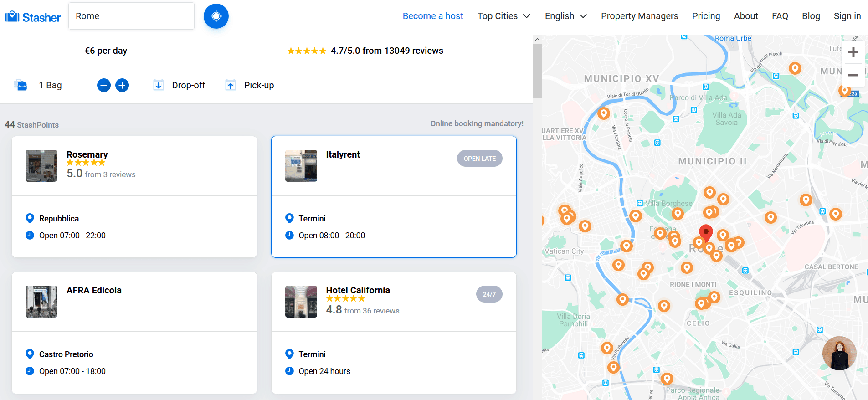The width and height of the screenshot is (868, 400).
Task: Click 'Castro Pretorio' location text
Action: [x=66, y=354]
